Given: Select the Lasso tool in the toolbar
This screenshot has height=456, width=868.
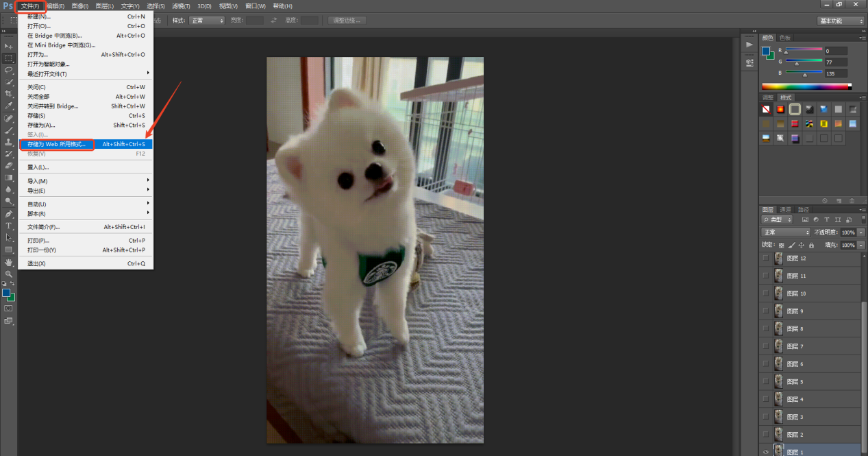Looking at the screenshot, I should click(9, 70).
